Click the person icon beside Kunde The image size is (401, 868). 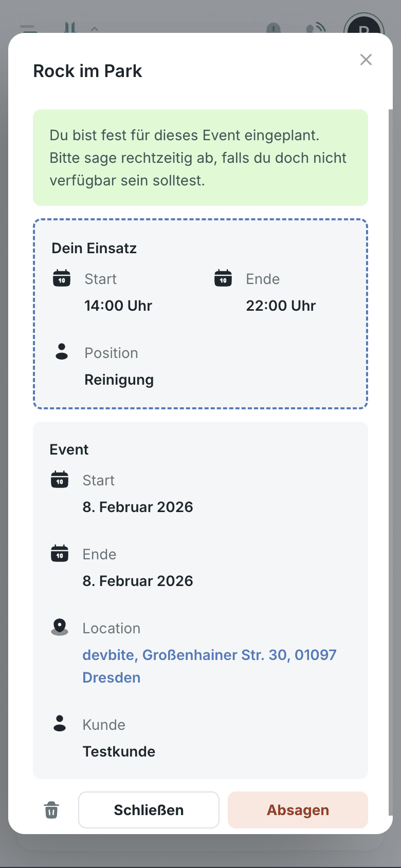tap(60, 724)
